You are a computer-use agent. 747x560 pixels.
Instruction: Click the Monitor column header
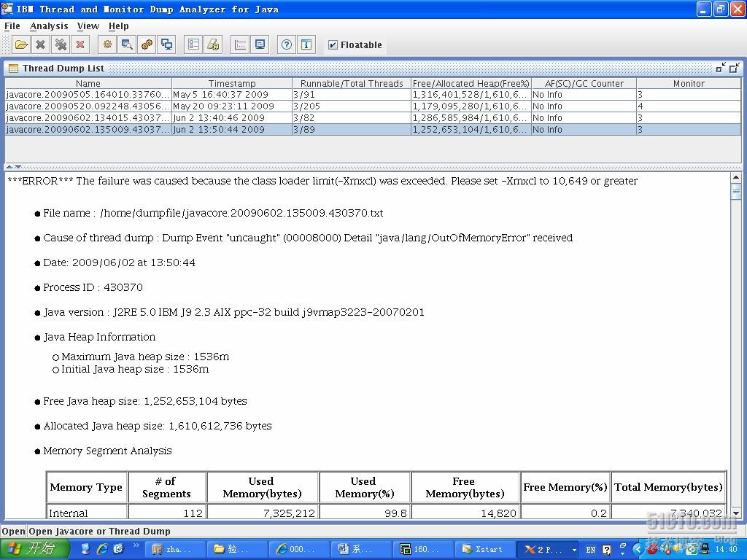689,83
